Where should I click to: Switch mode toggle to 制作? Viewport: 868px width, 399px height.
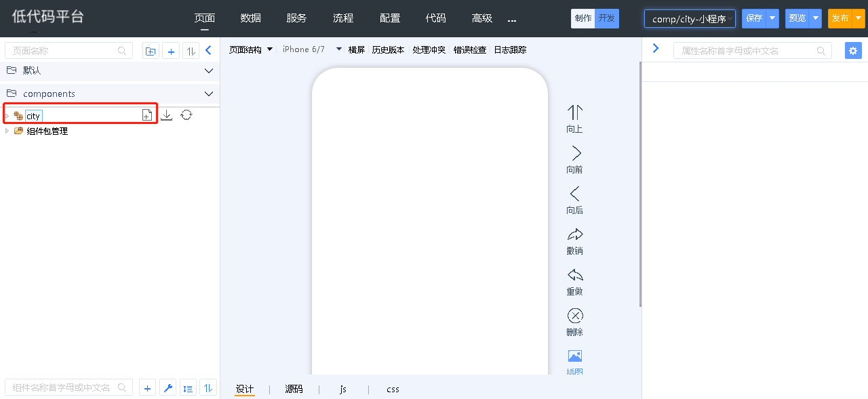coord(583,18)
